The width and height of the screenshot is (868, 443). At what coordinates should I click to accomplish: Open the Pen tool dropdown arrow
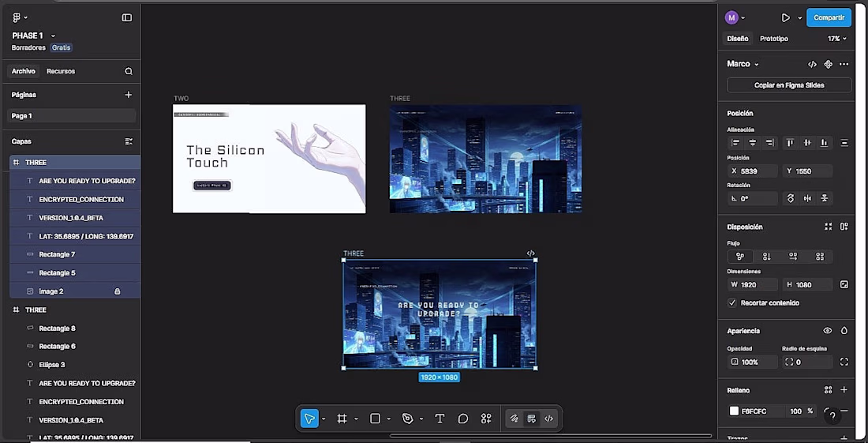(421, 419)
